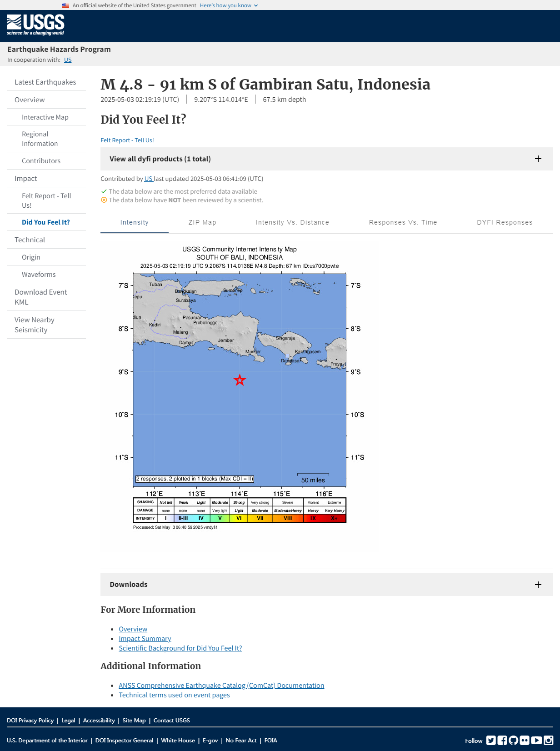This screenshot has width=560, height=751.
Task: Open ANSS ComCat Documentation link
Action: [221, 685]
